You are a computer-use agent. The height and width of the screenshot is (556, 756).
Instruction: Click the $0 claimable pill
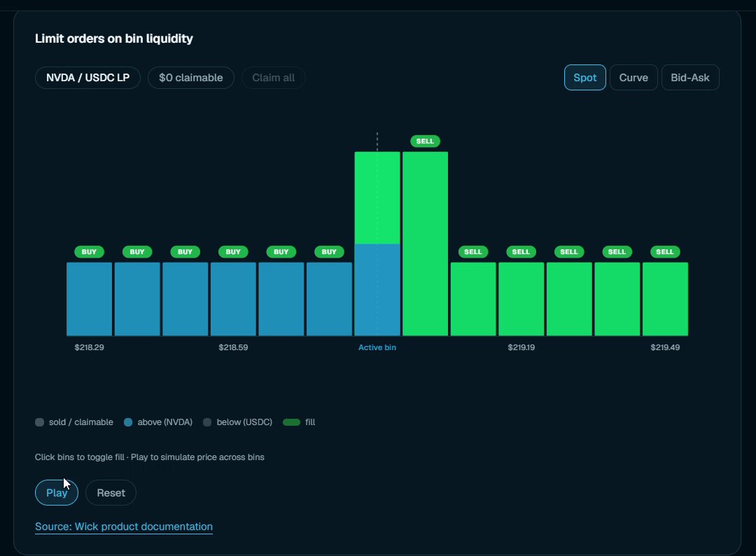(x=191, y=78)
